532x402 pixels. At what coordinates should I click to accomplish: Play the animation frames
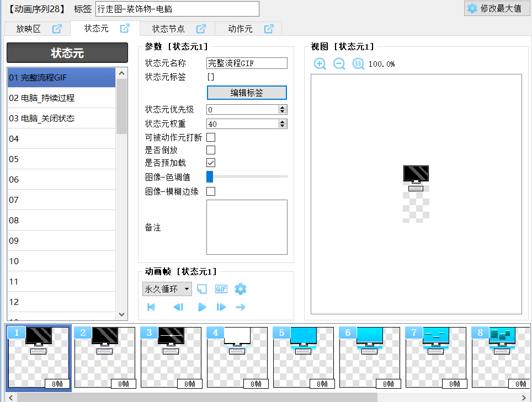coord(202,307)
